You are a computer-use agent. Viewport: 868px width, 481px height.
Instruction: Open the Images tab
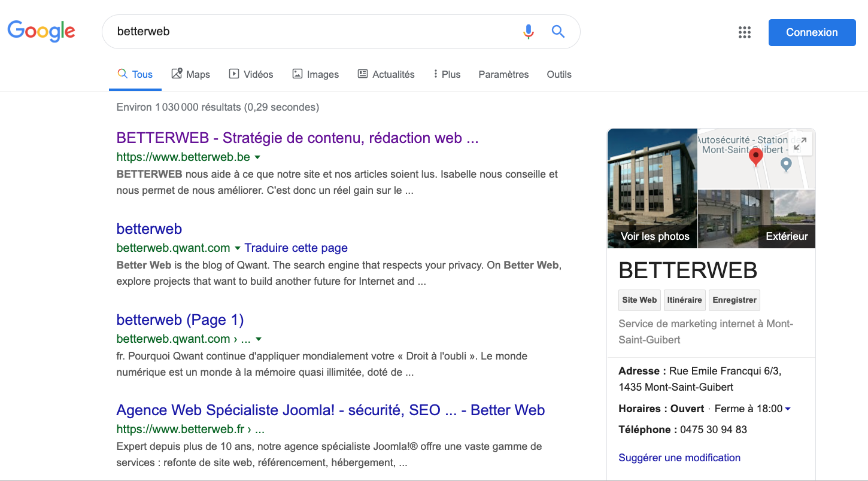[x=315, y=74]
